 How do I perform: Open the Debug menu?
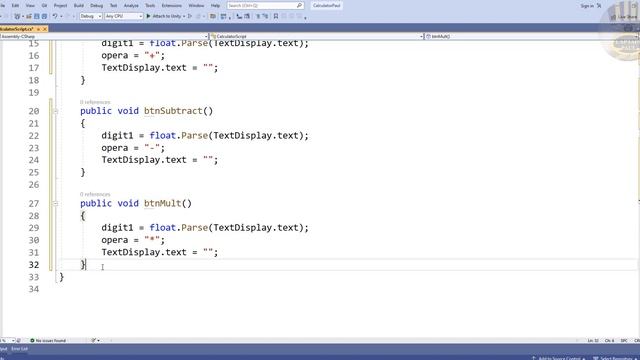pyautogui.click(x=97, y=6)
